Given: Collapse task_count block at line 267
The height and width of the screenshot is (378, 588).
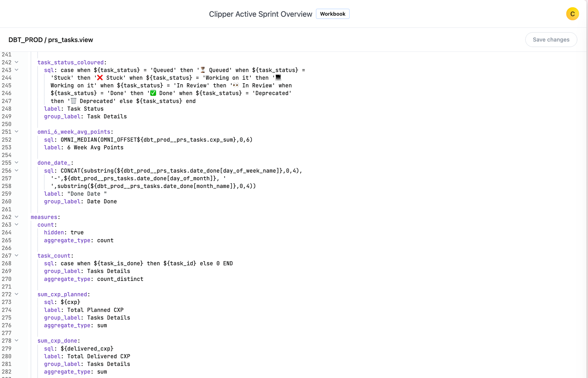Looking at the screenshot, I should click(17, 256).
